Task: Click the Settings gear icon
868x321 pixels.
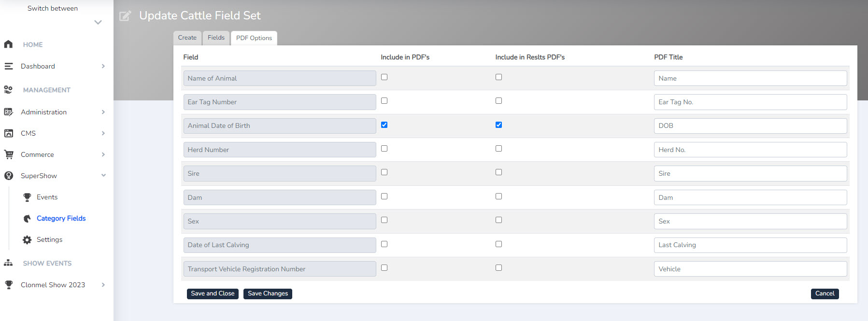Action: point(27,240)
